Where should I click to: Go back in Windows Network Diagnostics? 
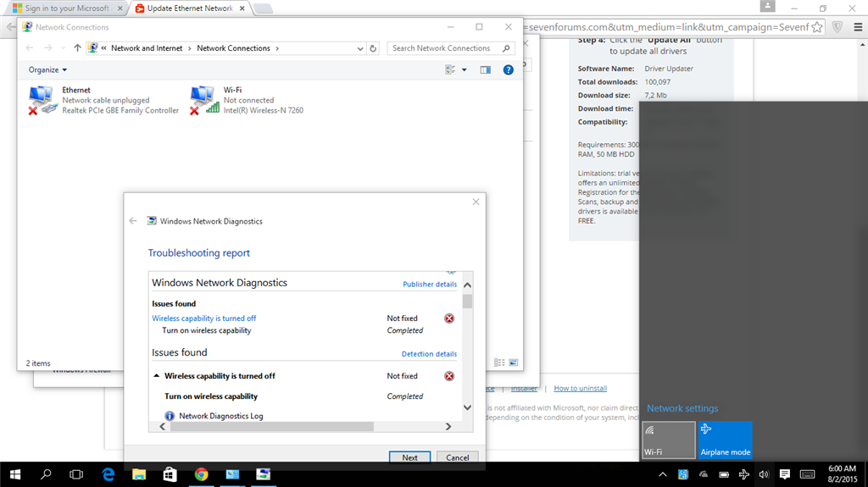tap(133, 221)
